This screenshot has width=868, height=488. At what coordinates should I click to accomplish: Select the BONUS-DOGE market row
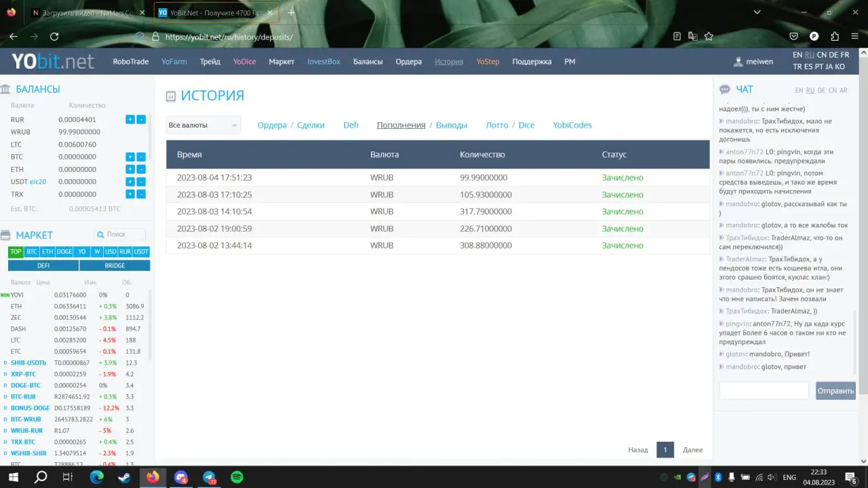(75, 408)
